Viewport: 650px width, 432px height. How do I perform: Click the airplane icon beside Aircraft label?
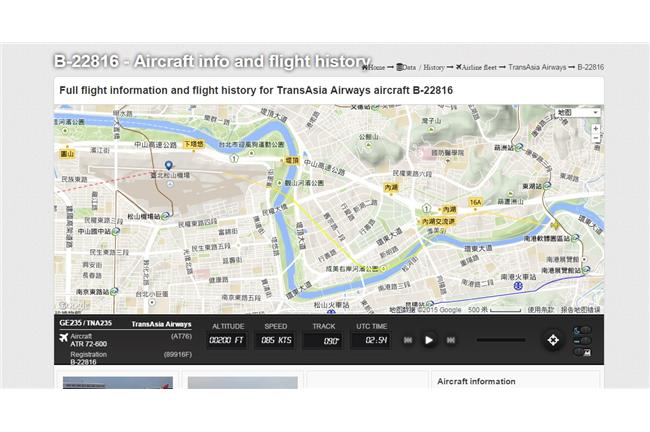63,337
